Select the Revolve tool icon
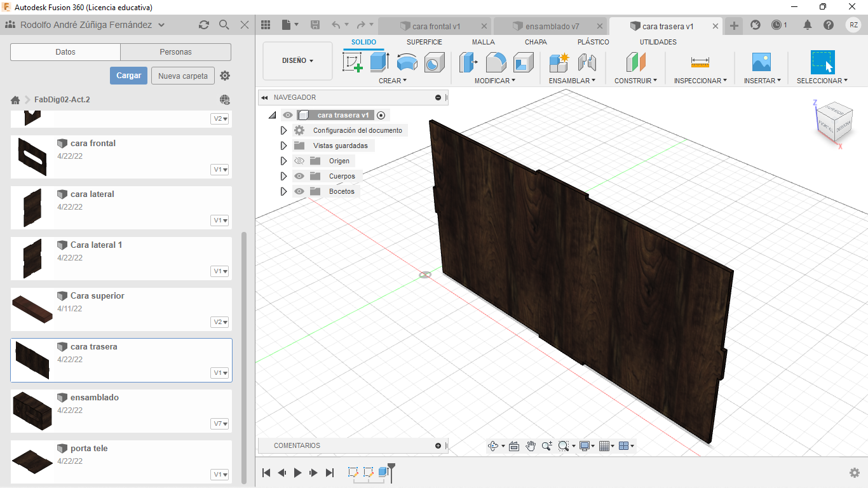The height and width of the screenshot is (488, 868). (407, 62)
